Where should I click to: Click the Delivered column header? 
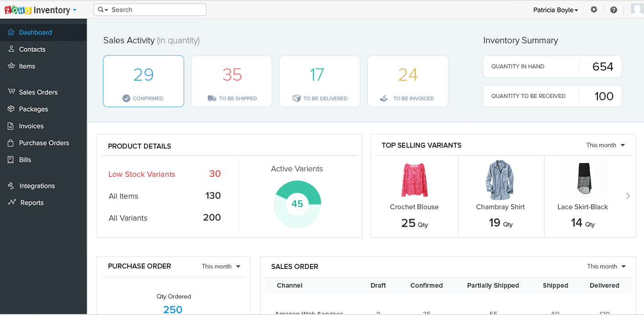click(x=604, y=285)
